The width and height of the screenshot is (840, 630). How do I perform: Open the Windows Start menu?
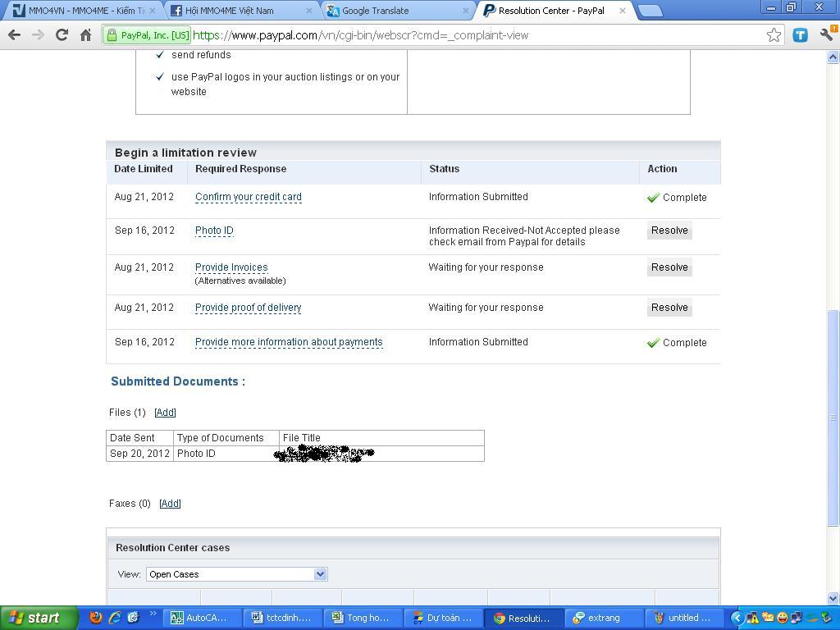(x=38, y=619)
